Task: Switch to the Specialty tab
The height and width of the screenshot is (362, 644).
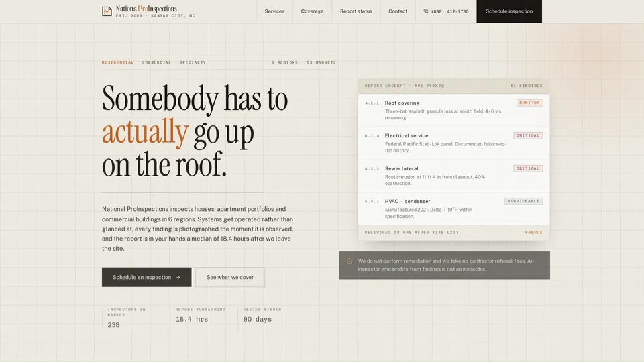Action: point(193,62)
